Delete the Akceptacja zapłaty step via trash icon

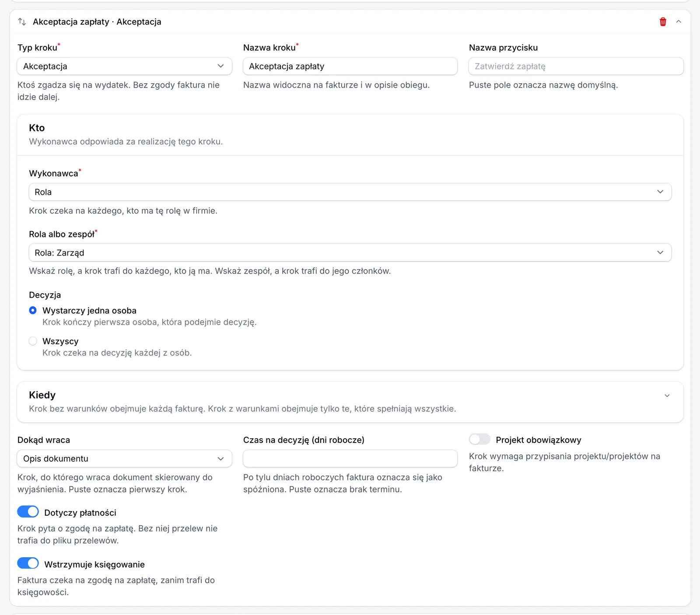[x=663, y=22]
